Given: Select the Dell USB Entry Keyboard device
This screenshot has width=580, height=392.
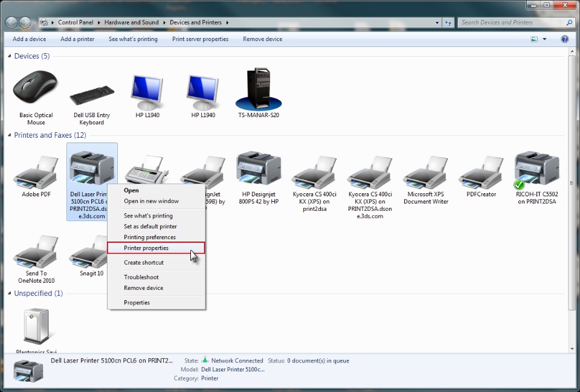Looking at the screenshot, I should coord(92,105).
